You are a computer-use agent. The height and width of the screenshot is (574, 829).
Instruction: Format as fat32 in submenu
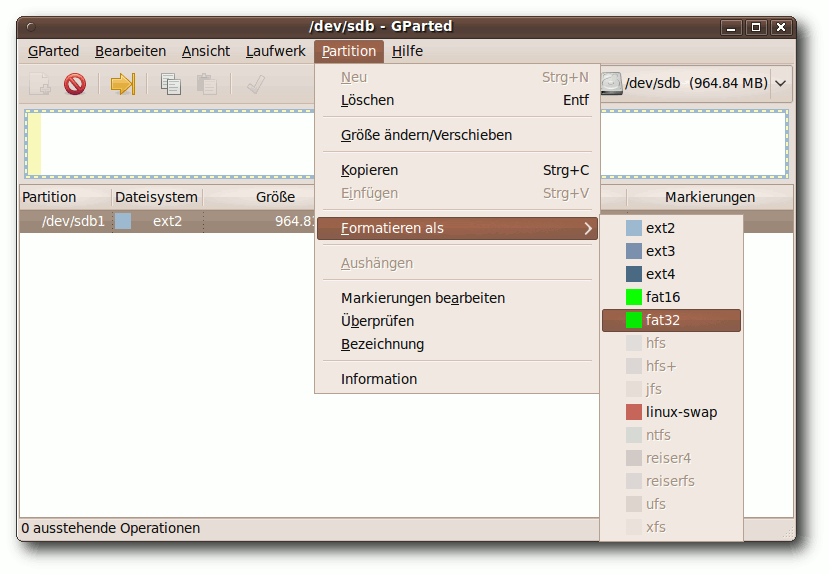pyautogui.click(x=671, y=320)
